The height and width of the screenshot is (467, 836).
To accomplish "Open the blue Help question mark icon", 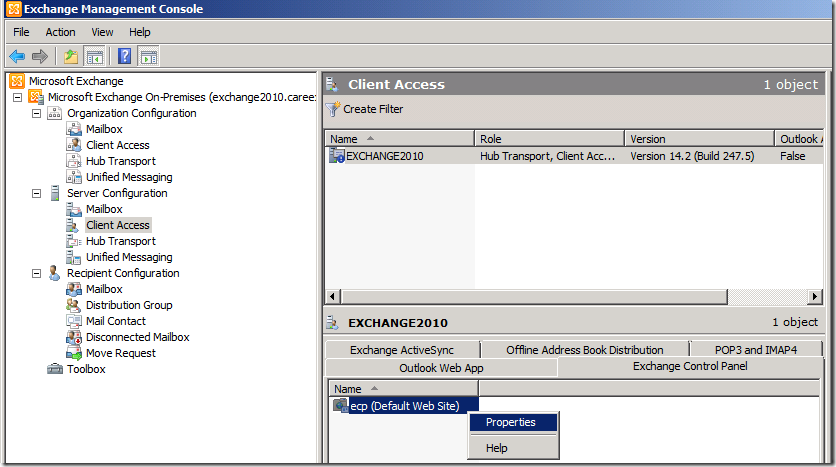I will click(124, 56).
